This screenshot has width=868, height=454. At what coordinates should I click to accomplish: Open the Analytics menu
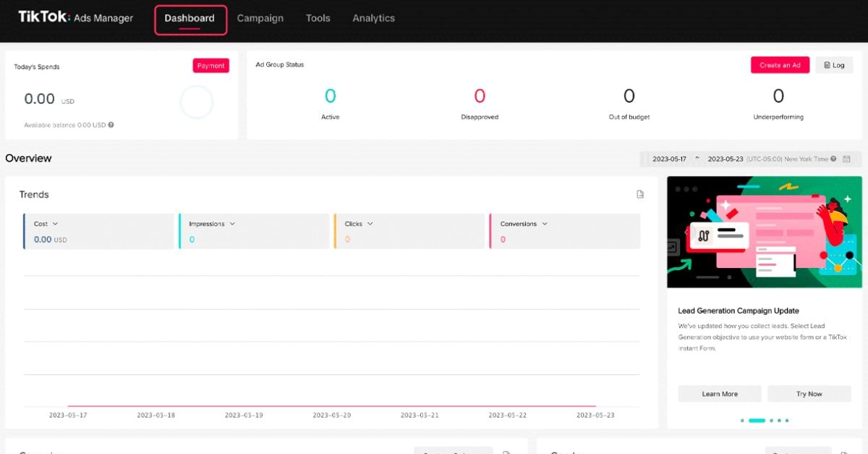[373, 18]
